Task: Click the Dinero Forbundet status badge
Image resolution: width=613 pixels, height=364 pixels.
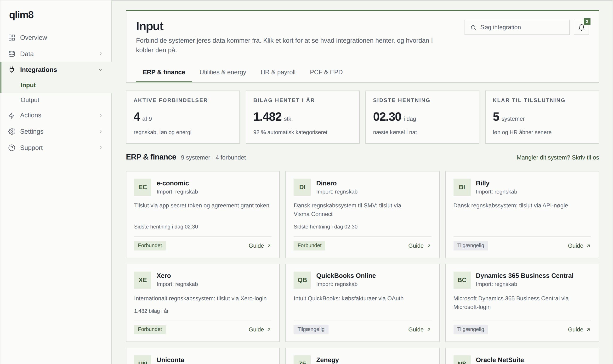Action: 309,245
